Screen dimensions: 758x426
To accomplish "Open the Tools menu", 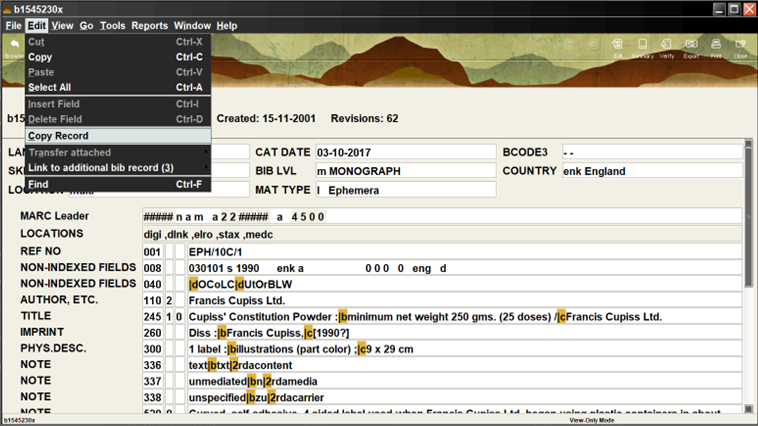I will [112, 25].
